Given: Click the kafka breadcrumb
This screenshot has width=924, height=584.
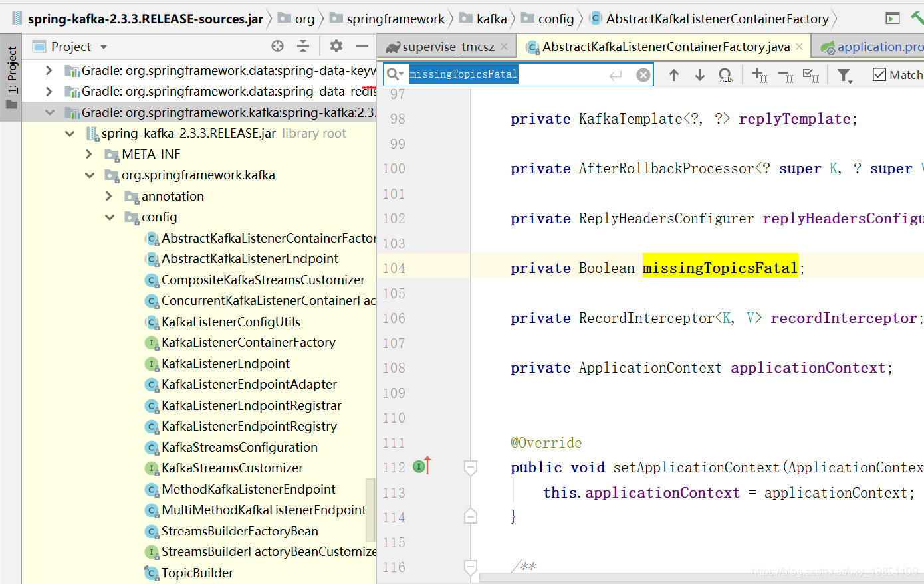Looking at the screenshot, I should [x=483, y=19].
